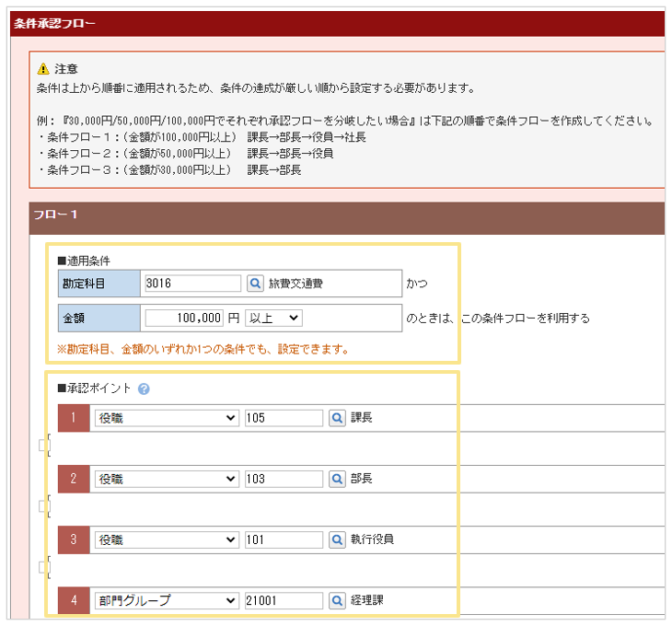Click the code field containing 21001
Image resolution: width=672 pixels, height=626 pixels.
click(284, 600)
